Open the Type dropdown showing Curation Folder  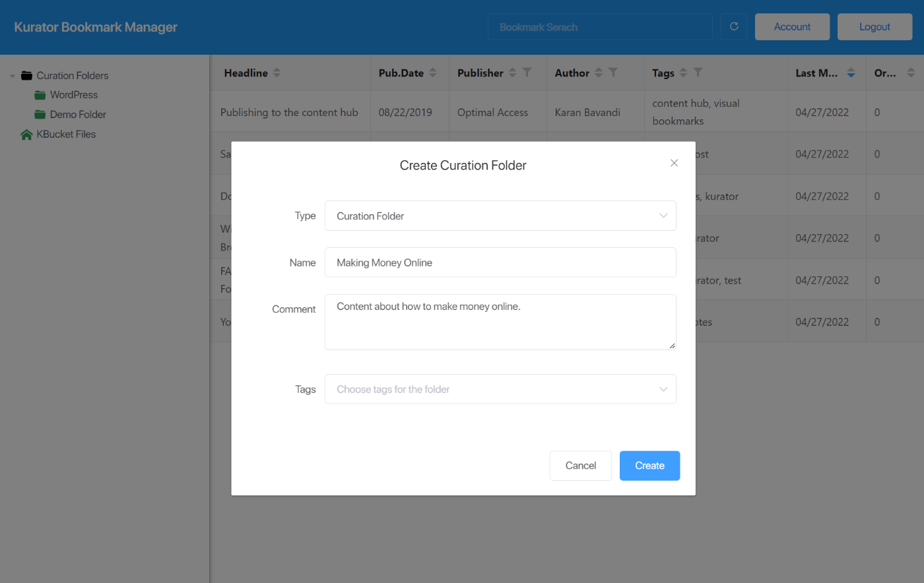coord(500,216)
